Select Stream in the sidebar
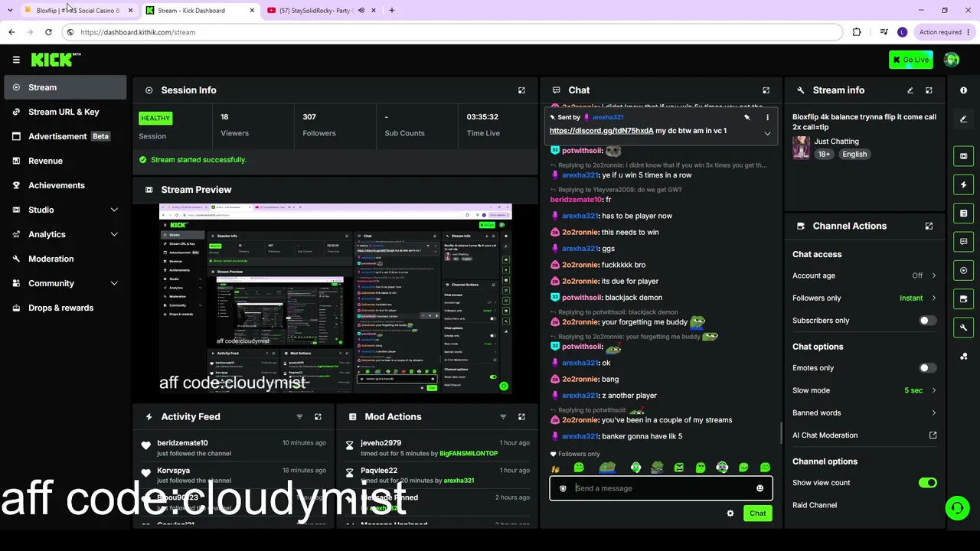Screen dimensions: 980x551 pos(65,87)
